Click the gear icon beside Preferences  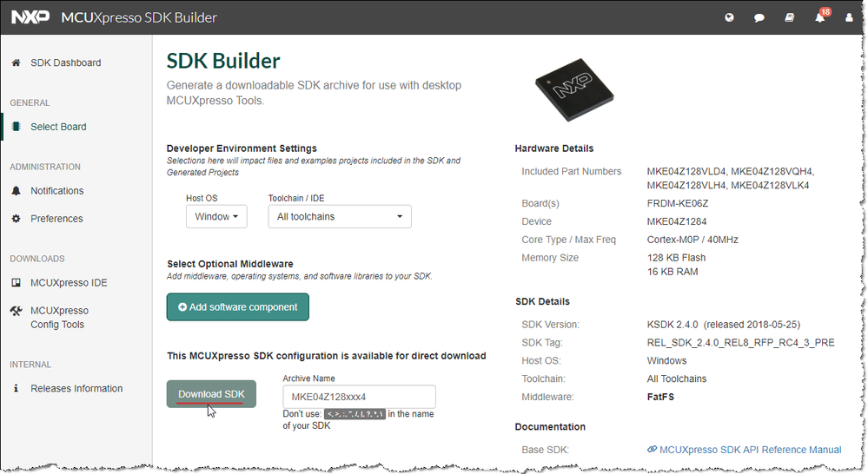click(16, 219)
